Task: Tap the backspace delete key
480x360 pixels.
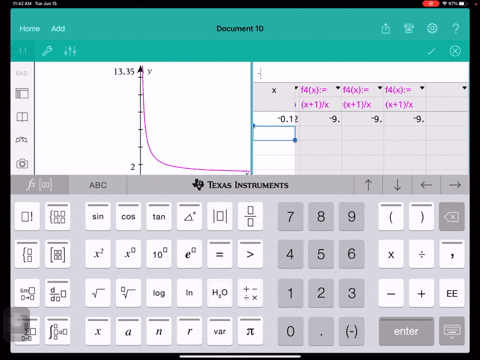Action: 452,217
